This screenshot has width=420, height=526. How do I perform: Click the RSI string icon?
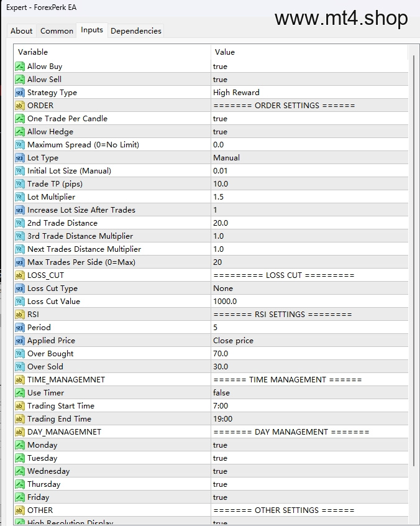pyautogui.click(x=20, y=315)
